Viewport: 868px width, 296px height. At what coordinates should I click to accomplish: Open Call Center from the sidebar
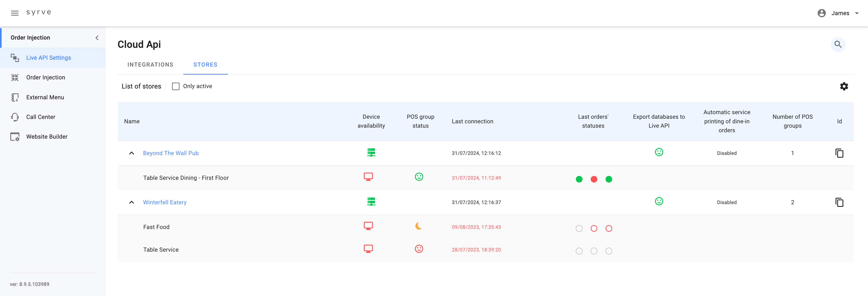(40, 117)
